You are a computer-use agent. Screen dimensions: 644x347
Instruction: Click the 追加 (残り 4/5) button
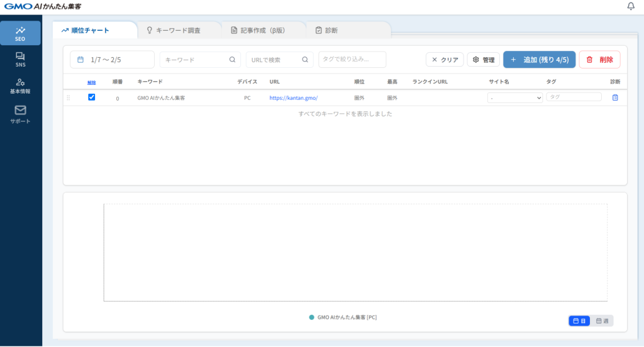click(539, 60)
